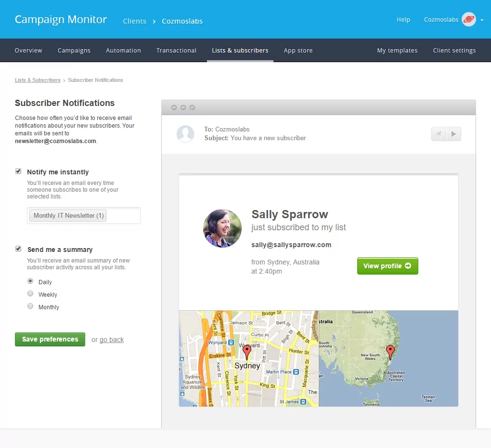Click the red pin on Australia map
The image size is (491, 448).
point(390,353)
